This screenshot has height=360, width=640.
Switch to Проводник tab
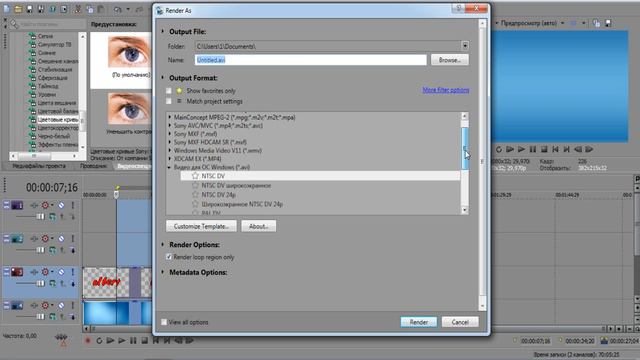93,166
